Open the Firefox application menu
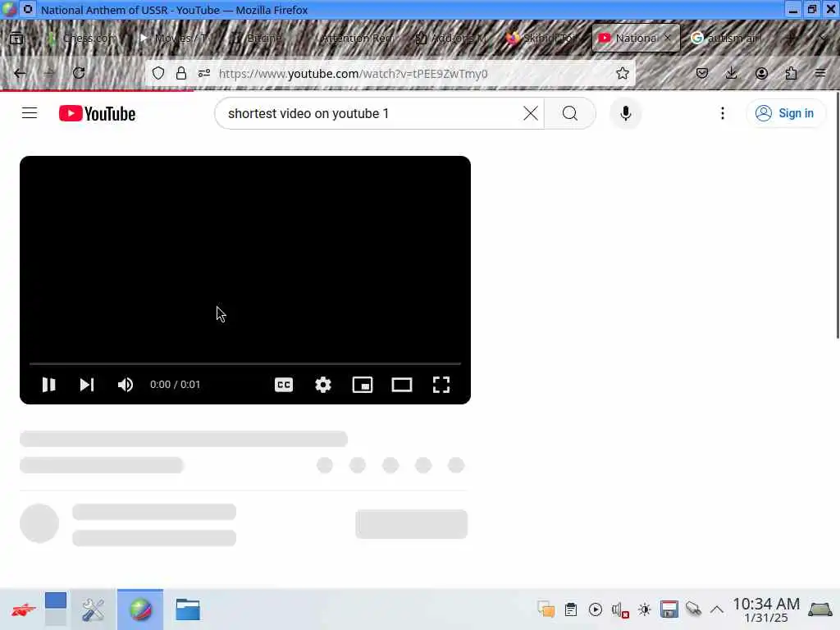 click(x=820, y=73)
